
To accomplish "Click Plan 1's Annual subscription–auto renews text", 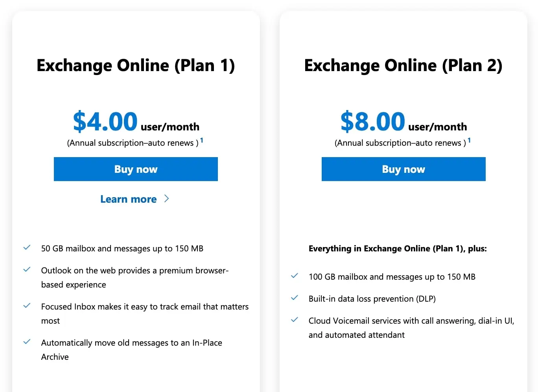I will (133, 143).
